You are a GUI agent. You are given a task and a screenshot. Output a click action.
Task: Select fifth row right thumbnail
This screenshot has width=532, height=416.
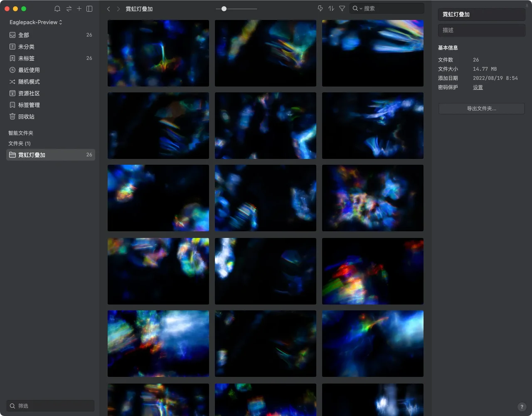pyautogui.click(x=373, y=344)
